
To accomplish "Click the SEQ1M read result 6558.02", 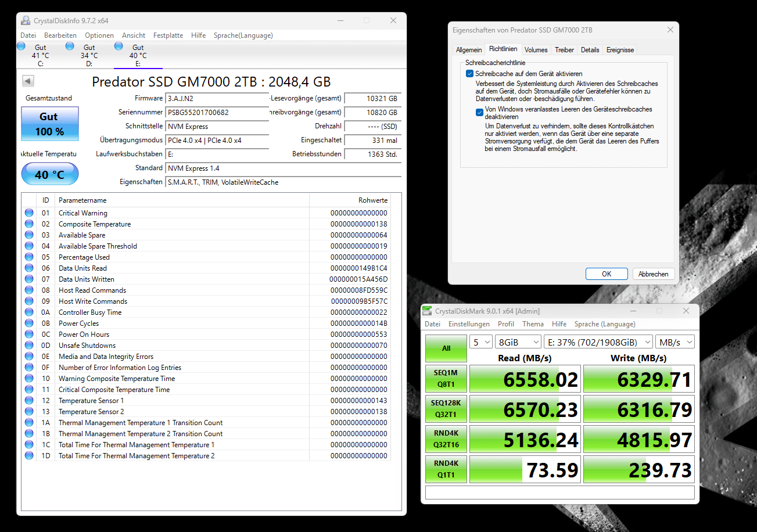I will pos(525,379).
